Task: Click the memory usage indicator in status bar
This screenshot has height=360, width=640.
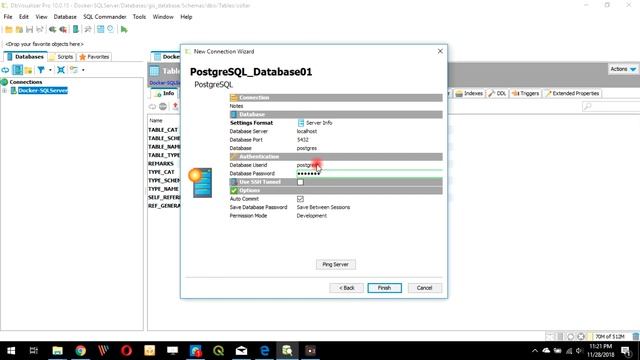Action: click(610, 336)
